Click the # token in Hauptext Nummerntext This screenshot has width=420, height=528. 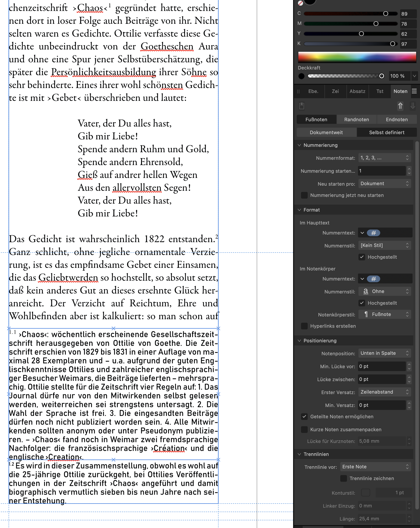[x=374, y=233]
